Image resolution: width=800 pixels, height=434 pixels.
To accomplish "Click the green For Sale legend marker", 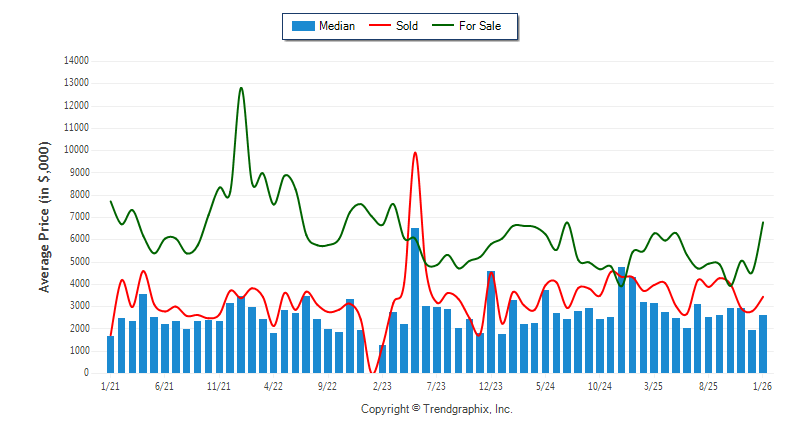I will coord(442,26).
